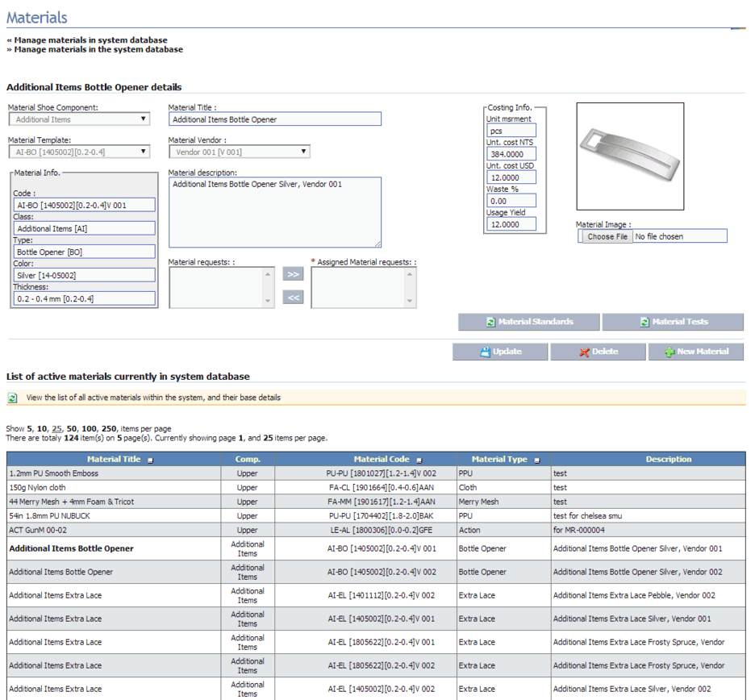This screenshot has width=755, height=700.
Task: Focus the Color field showing Silver
Action: click(84, 275)
